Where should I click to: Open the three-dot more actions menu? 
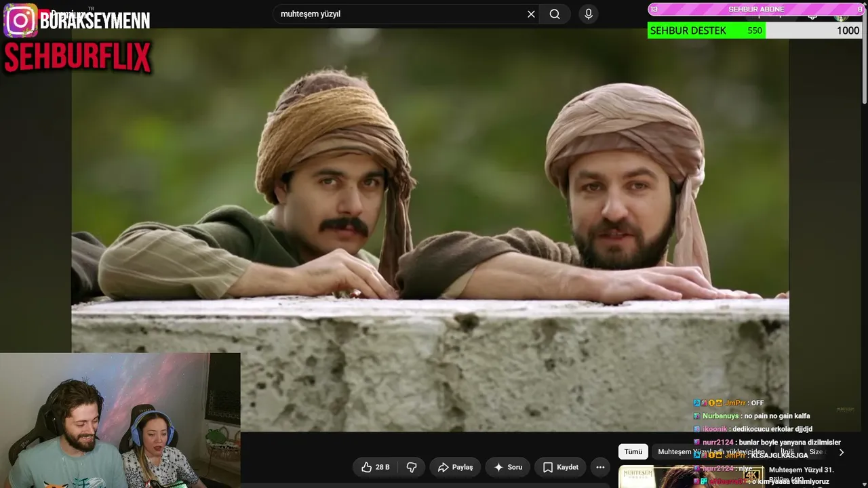click(x=600, y=467)
